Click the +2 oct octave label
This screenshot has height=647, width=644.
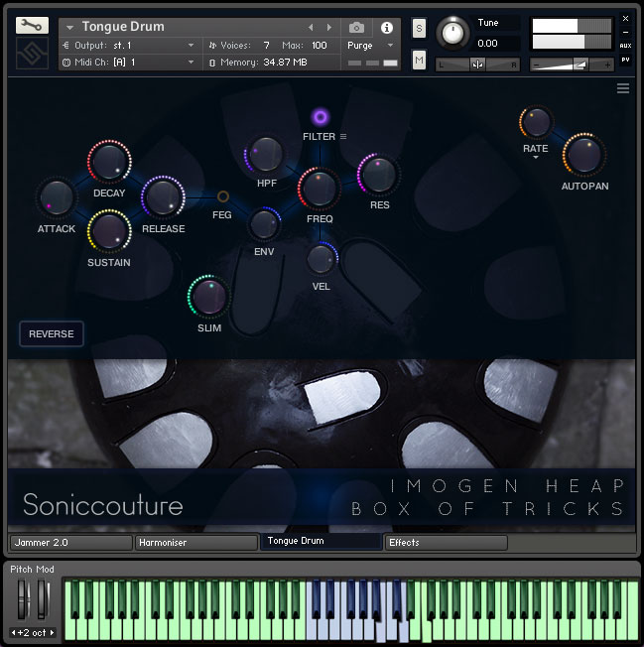32,632
